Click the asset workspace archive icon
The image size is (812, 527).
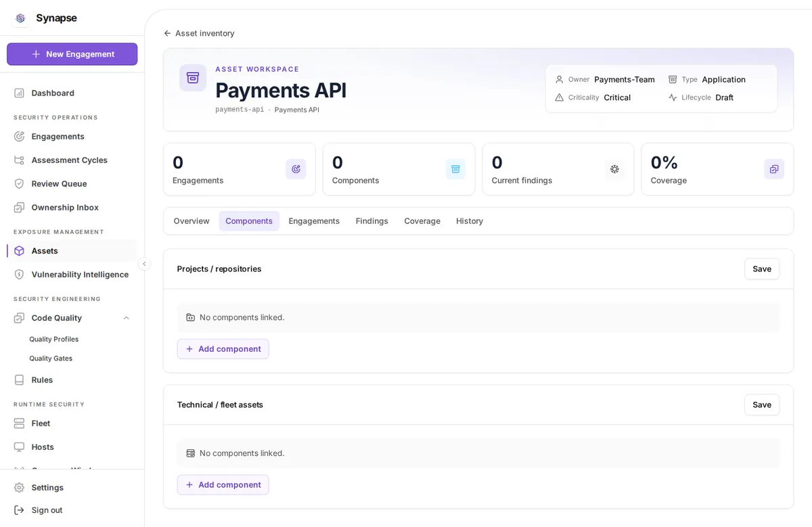193,78
